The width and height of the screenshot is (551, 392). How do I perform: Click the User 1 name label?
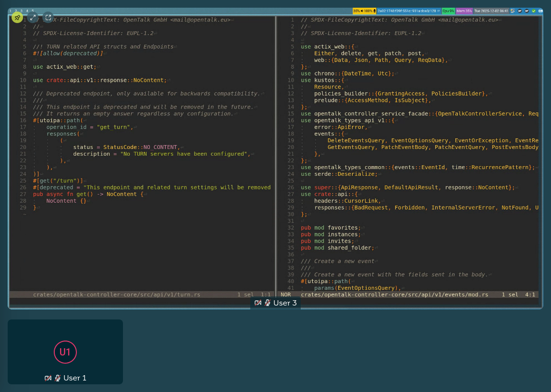[x=75, y=378]
